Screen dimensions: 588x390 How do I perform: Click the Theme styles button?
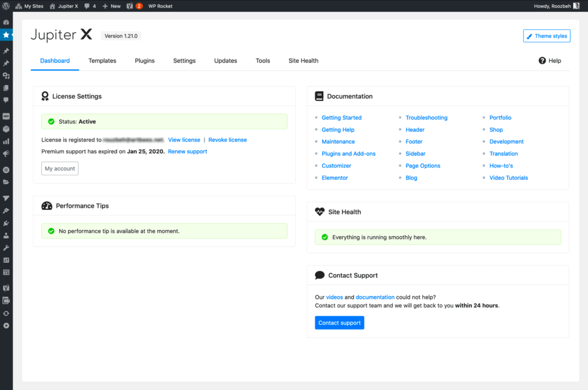pos(547,36)
